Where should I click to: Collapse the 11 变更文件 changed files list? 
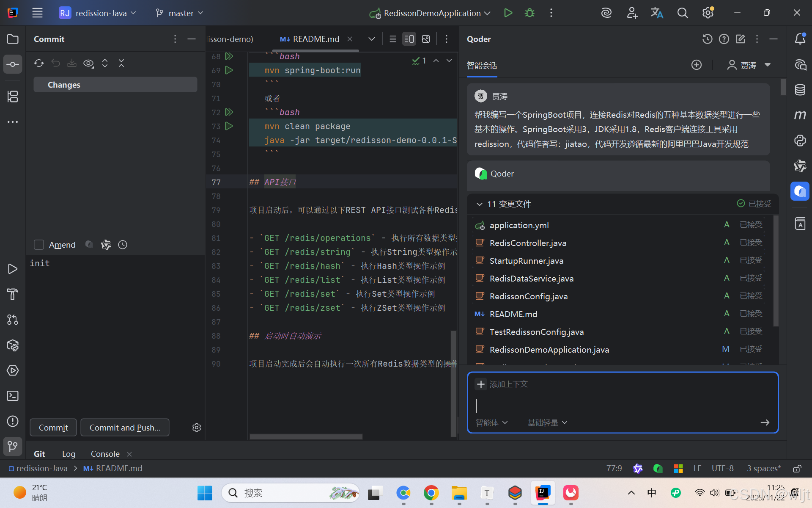480,204
